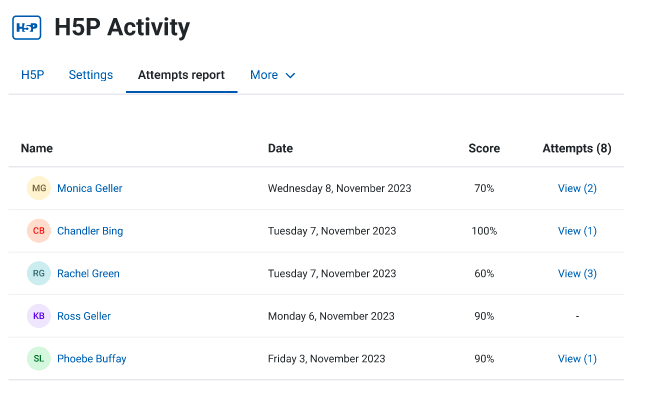This screenshot has height=417, width=653.
Task: Click Ross Geller's KB avatar
Action: [39, 316]
